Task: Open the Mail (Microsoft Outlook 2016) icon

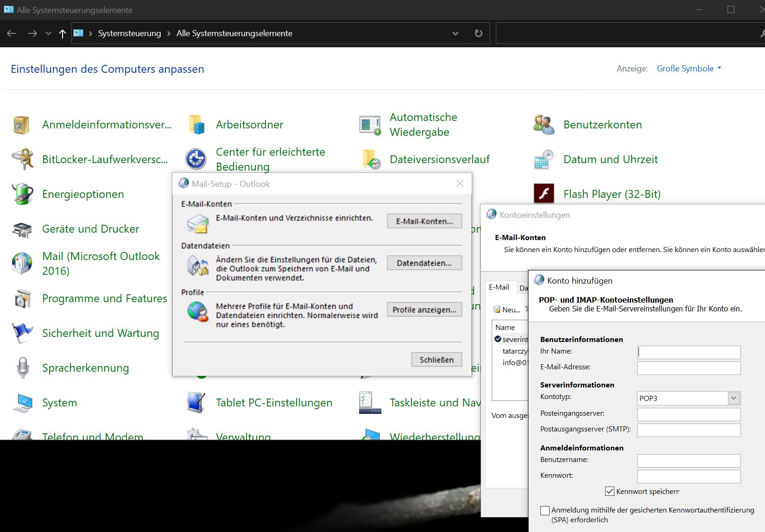Action: coord(22,263)
